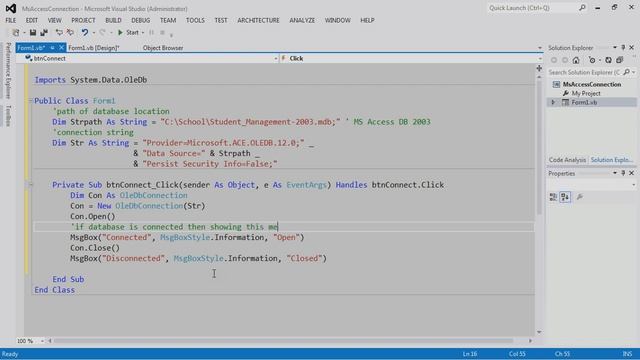Click Solution Explorer Forward icon
The image size is (640, 360).
click(565, 60)
